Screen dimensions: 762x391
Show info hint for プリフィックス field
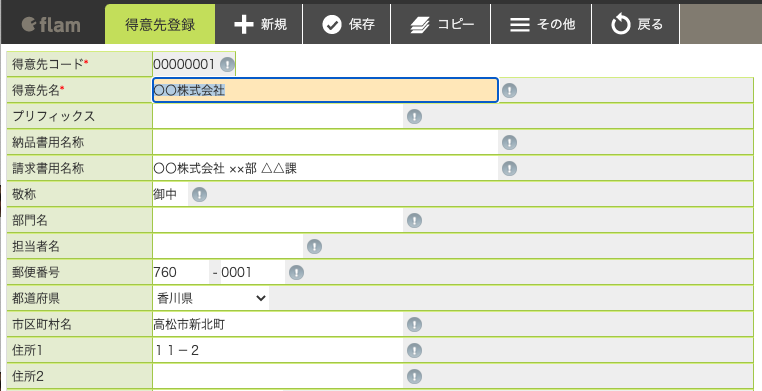pos(414,117)
